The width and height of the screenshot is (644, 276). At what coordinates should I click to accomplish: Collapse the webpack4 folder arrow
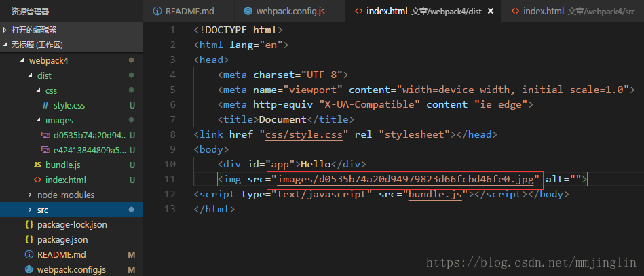click(x=22, y=61)
